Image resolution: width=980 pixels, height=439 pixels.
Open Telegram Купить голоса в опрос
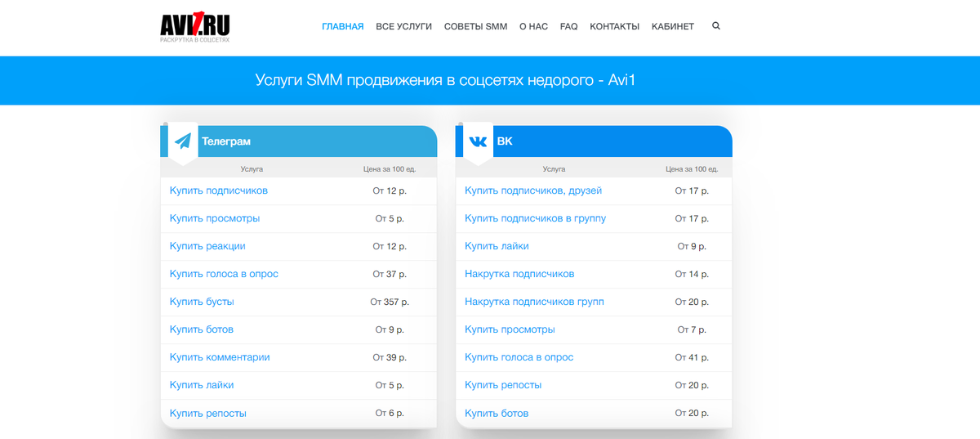pos(224,274)
